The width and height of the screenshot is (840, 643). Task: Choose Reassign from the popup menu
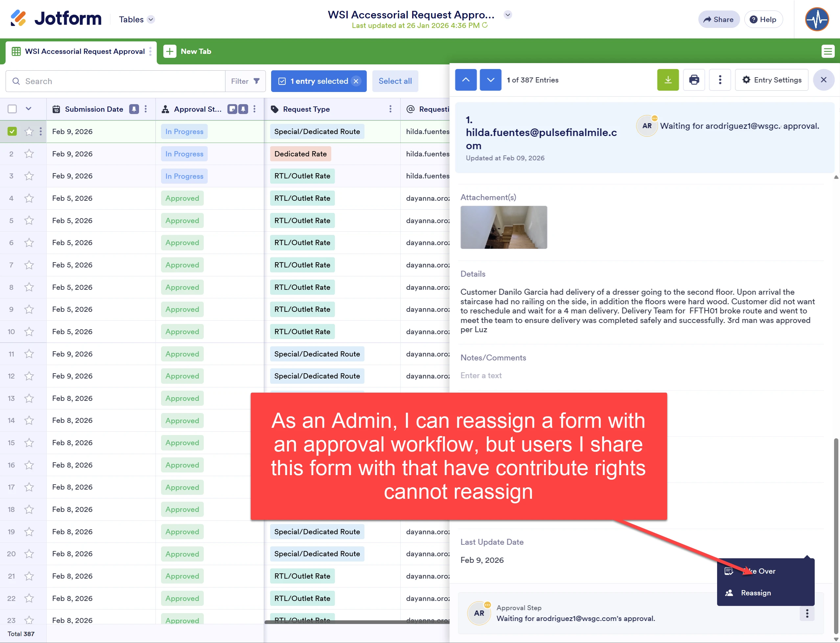click(756, 593)
